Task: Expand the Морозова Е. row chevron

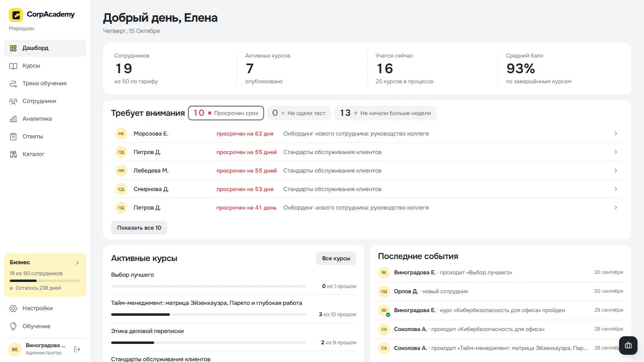Action: (616, 134)
